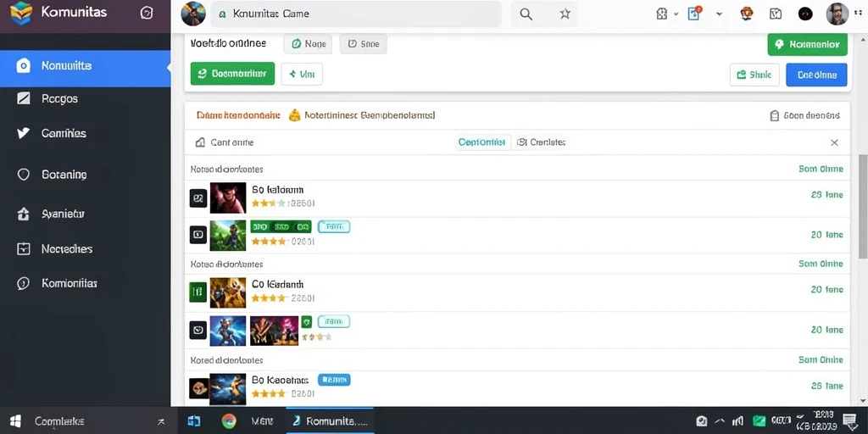The width and height of the screenshot is (868, 434).
Task: Expand the arrow next to the puzzle icon
Action: [676, 14]
